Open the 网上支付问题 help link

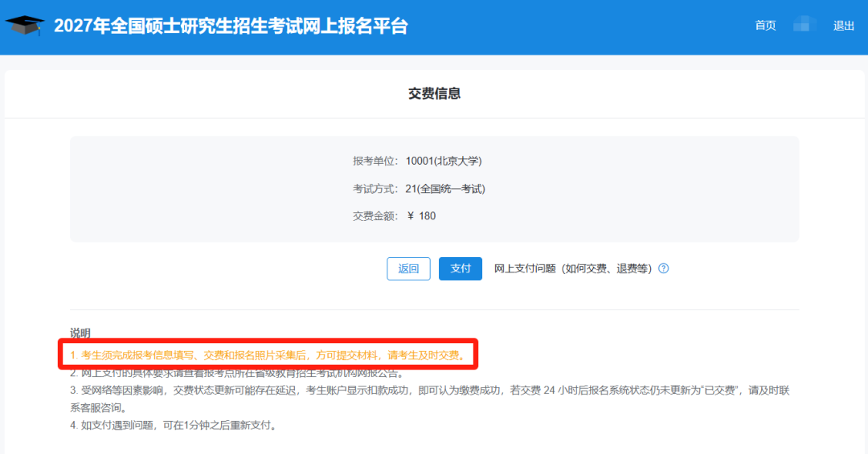click(x=573, y=268)
